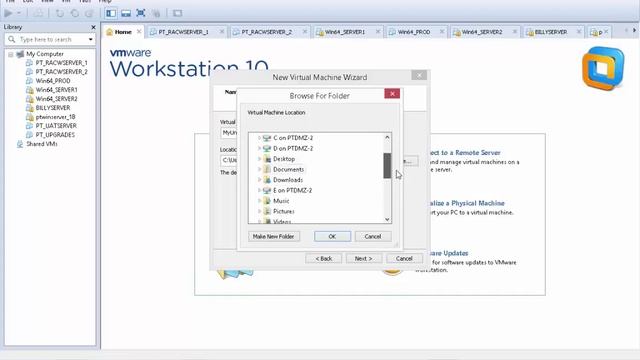This screenshot has width=640, height=360.
Task: Switch to the Win64_SERVER1 tab
Action: 344,32
